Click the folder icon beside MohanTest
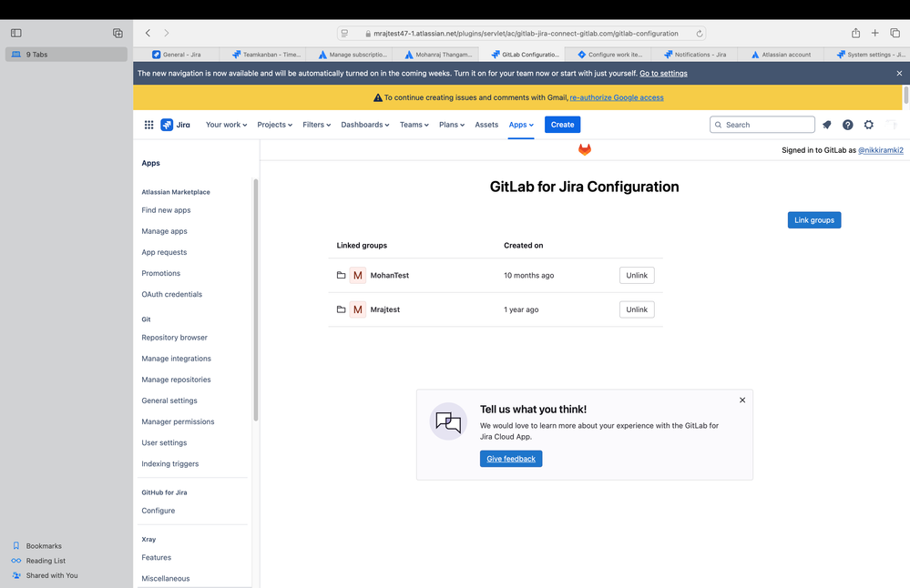Viewport: 910px width, 588px height. coord(342,275)
